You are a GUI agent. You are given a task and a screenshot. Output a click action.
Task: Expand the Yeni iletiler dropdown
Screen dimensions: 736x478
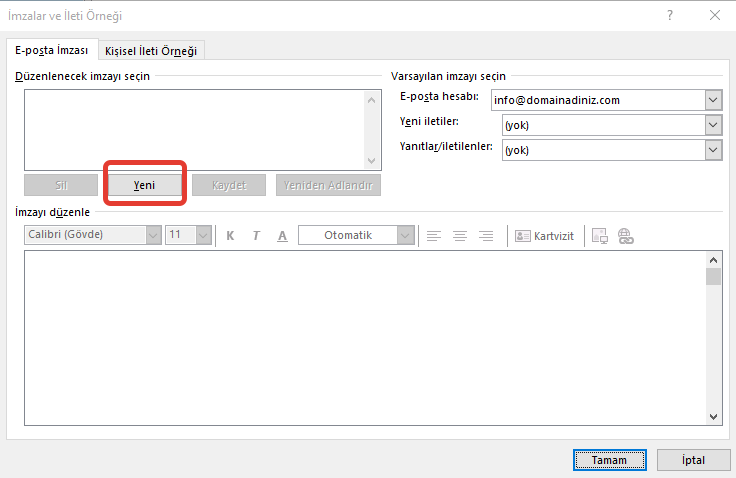[x=713, y=125]
